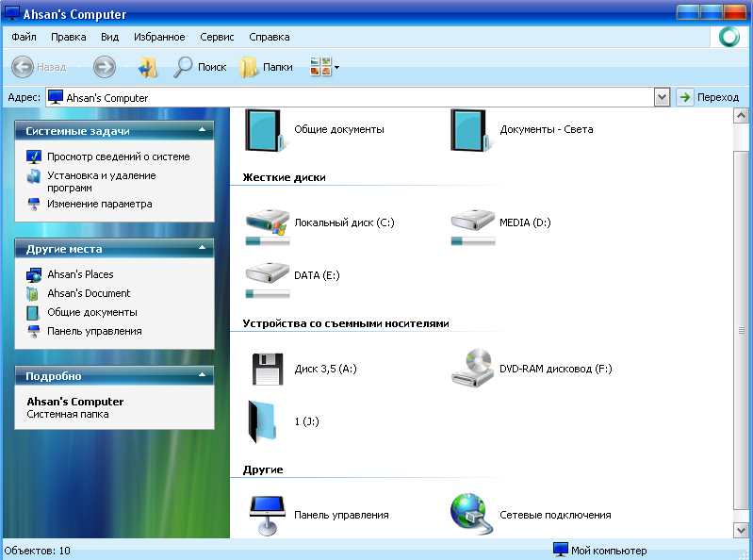Viewport: 753px width, 560px height.
Task: Click the Устройства со съемными носителями header
Action: click(x=346, y=323)
